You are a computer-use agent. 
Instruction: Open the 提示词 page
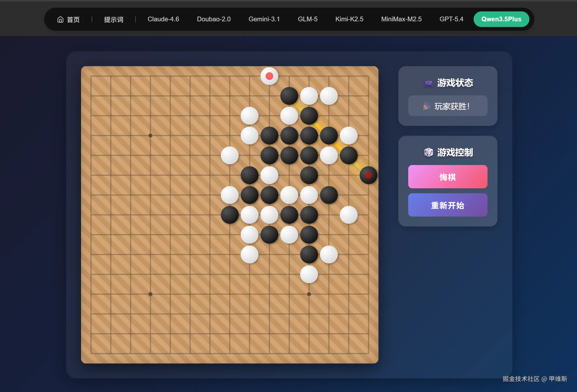point(114,19)
